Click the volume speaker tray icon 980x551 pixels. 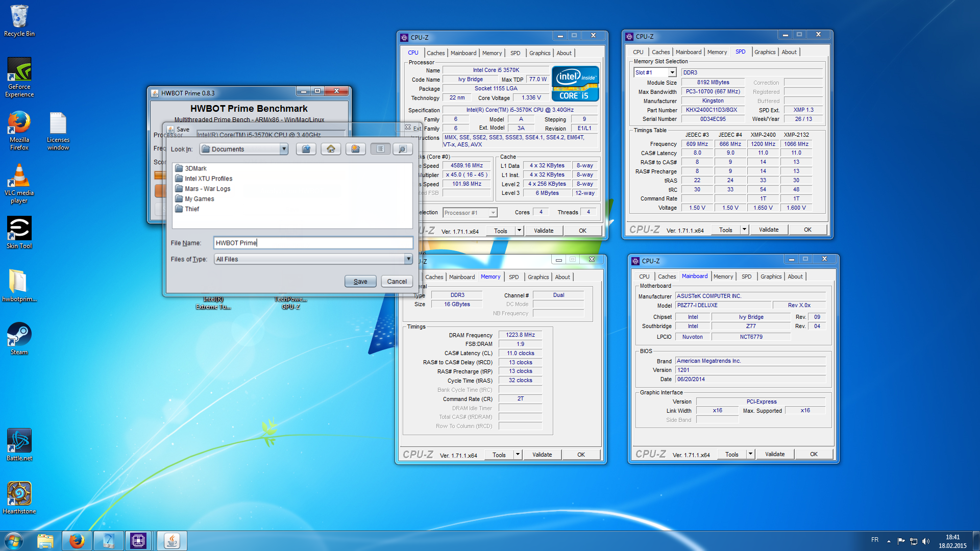coord(926,541)
